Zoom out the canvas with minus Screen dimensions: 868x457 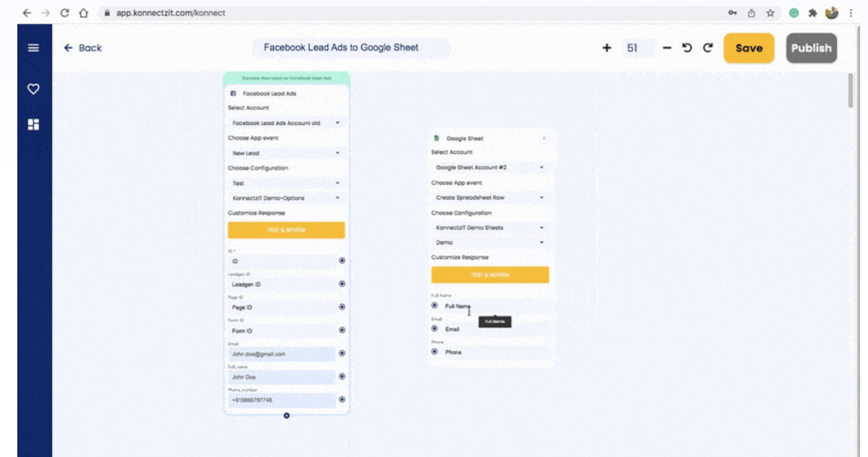click(667, 48)
